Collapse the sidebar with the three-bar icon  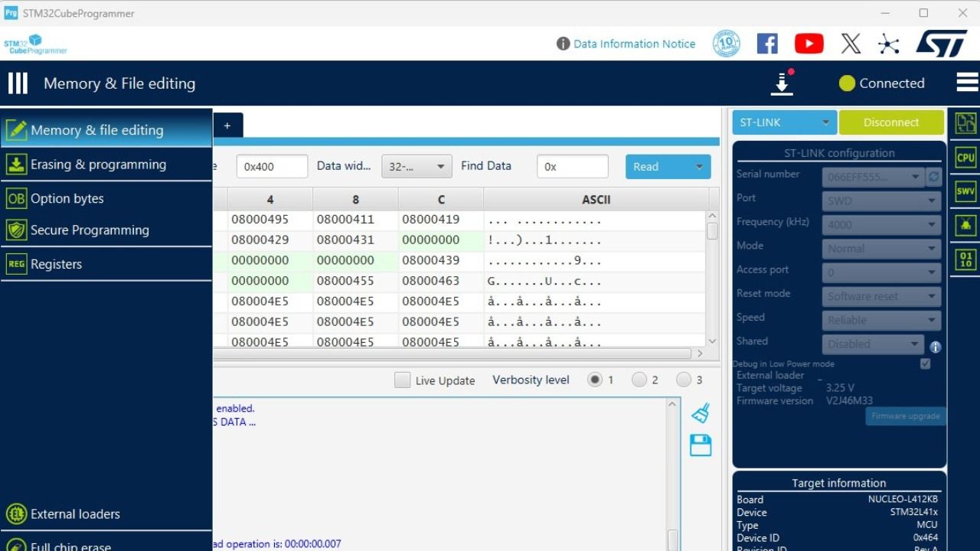tap(18, 83)
